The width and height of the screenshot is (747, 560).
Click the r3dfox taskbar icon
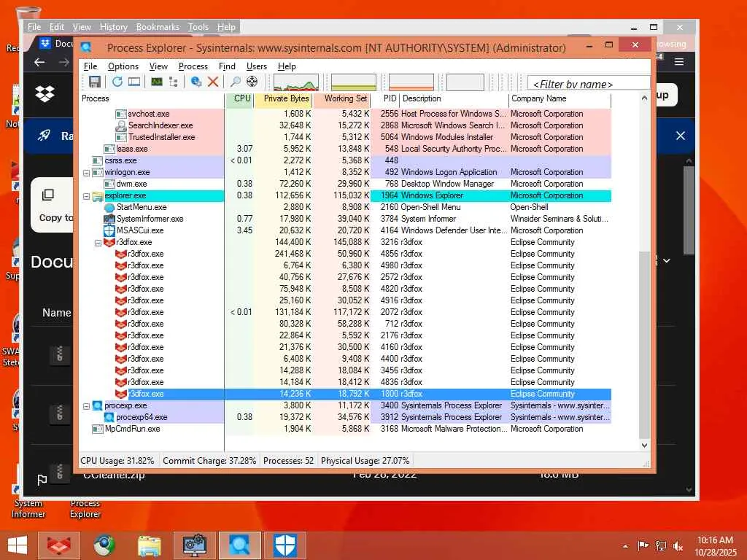[x=59, y=545]
